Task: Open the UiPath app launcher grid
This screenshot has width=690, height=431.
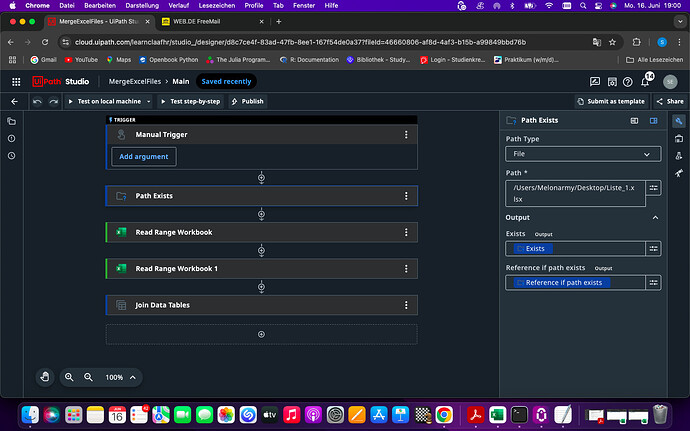Action: [x=16, y=81]
